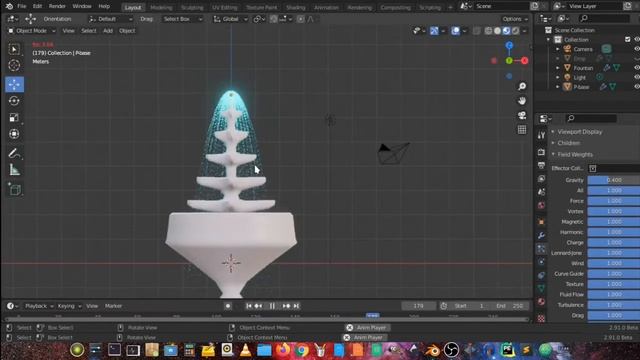This screenshot has width=640, height=360.
Task: Click the pan view hand icon
Action: click(522, 101)
